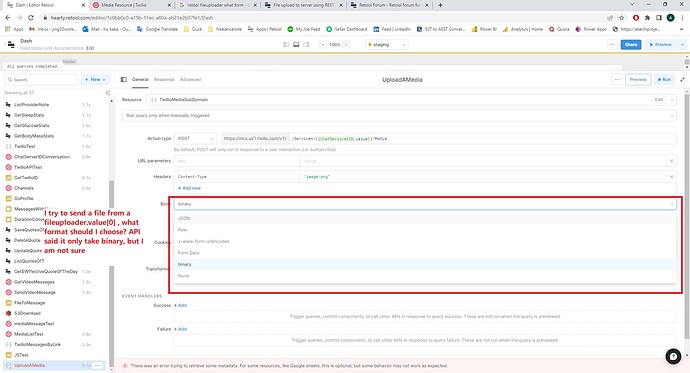Open the UploadAMedia query ellipsis menu
This screenshot has height=373, width=690.
(617, 80)
